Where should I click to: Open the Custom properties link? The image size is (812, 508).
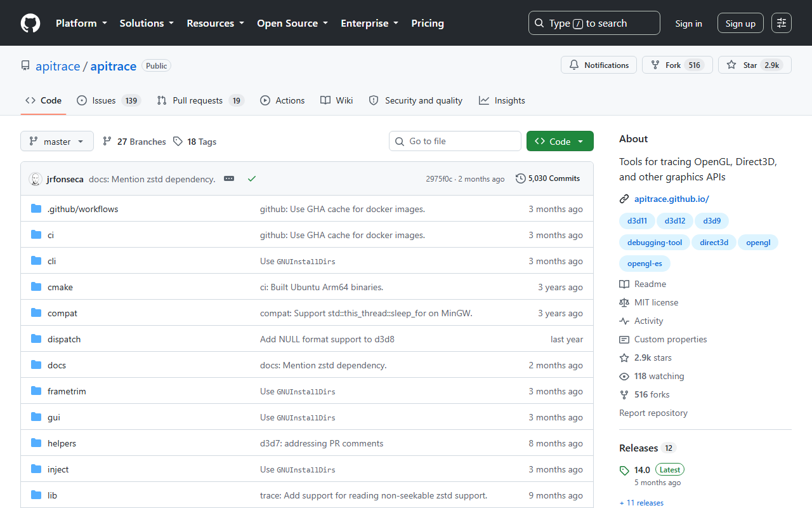point(663,339)
